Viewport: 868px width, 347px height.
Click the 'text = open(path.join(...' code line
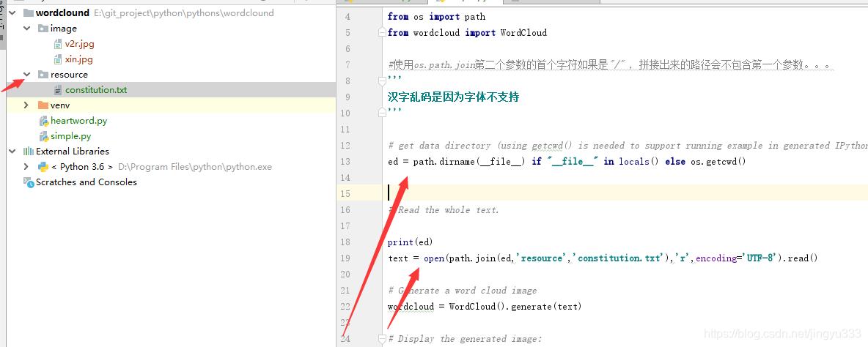click(x=603, y=258)
